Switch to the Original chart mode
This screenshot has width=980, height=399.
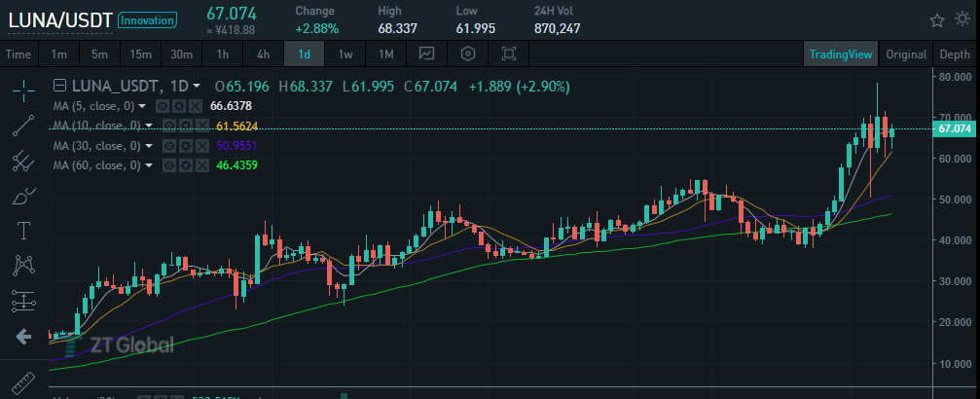pyautogui.click(x=906, y=54)
